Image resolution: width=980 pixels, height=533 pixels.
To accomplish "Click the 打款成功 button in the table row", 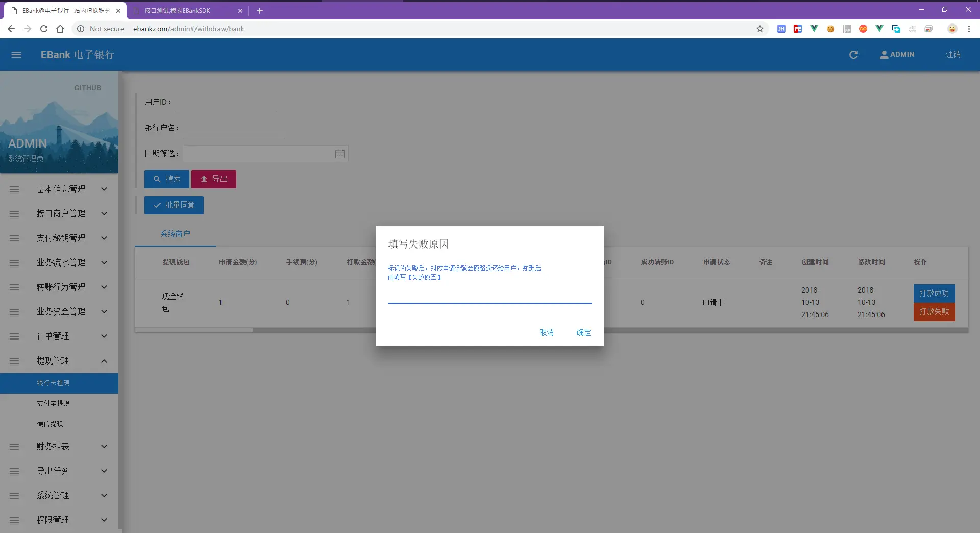I will [935, 294].
